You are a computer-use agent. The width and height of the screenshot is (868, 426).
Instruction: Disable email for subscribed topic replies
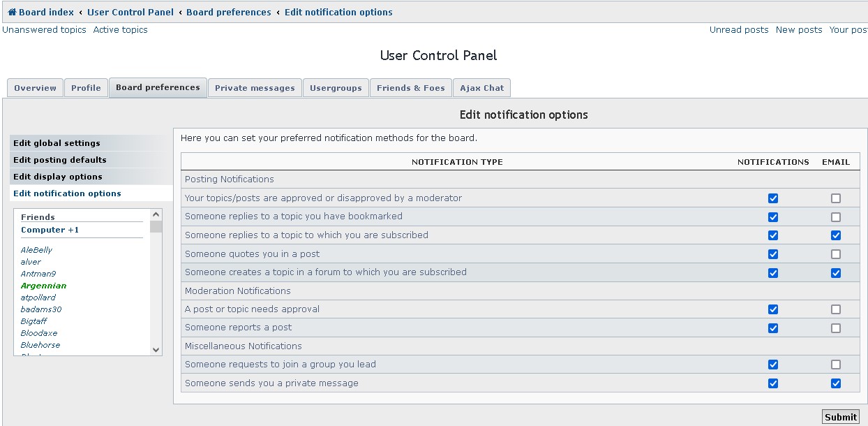[x=836, y=235]
